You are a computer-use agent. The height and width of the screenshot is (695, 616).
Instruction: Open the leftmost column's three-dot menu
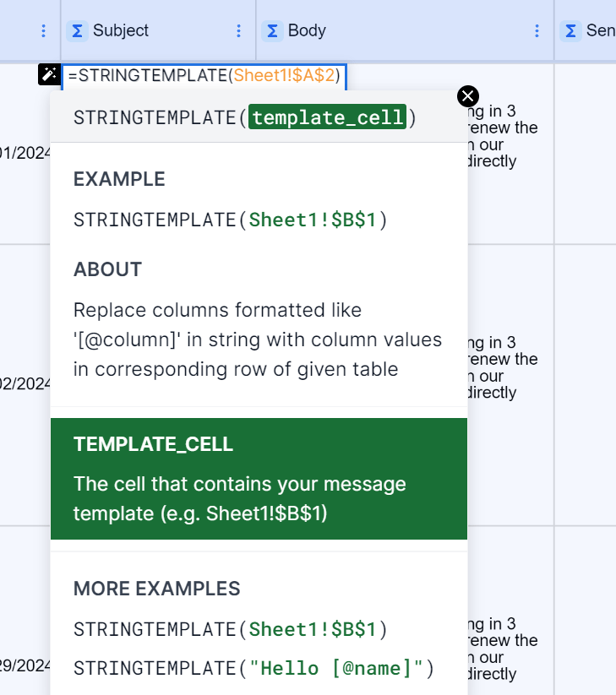(43, 30)
